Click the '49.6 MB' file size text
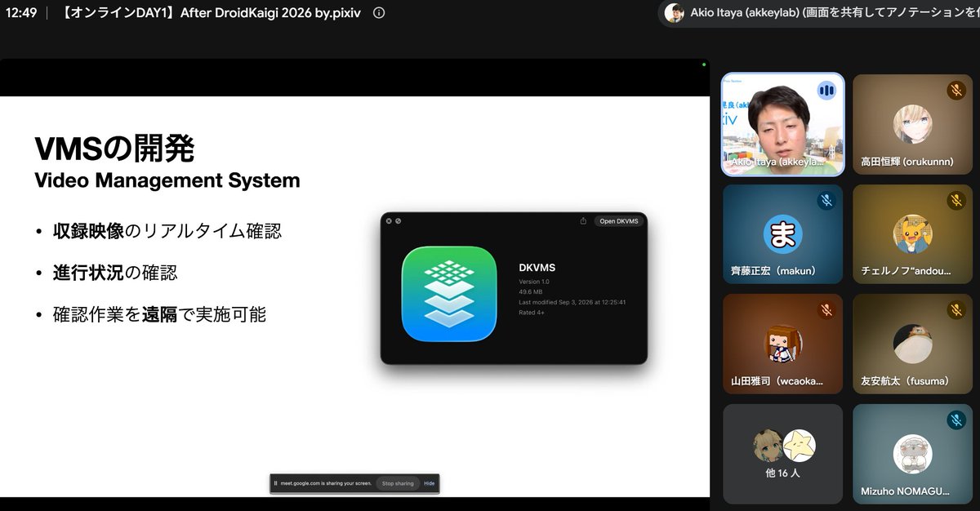 tap(532, 292)
